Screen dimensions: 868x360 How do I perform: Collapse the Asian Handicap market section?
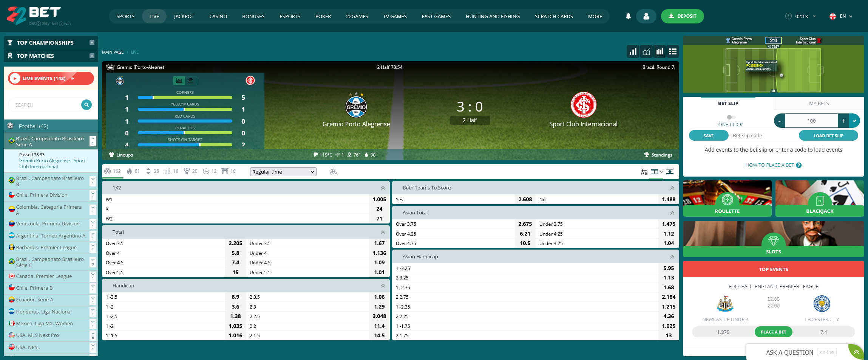pyautogui.click(x=672, y=257)
